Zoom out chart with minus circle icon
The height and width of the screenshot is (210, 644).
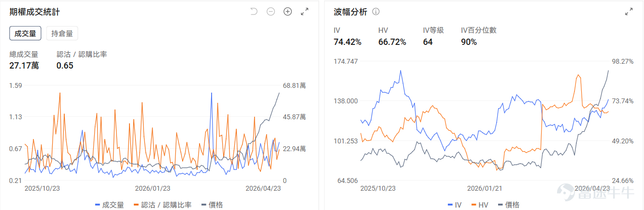tap(271, 12)
